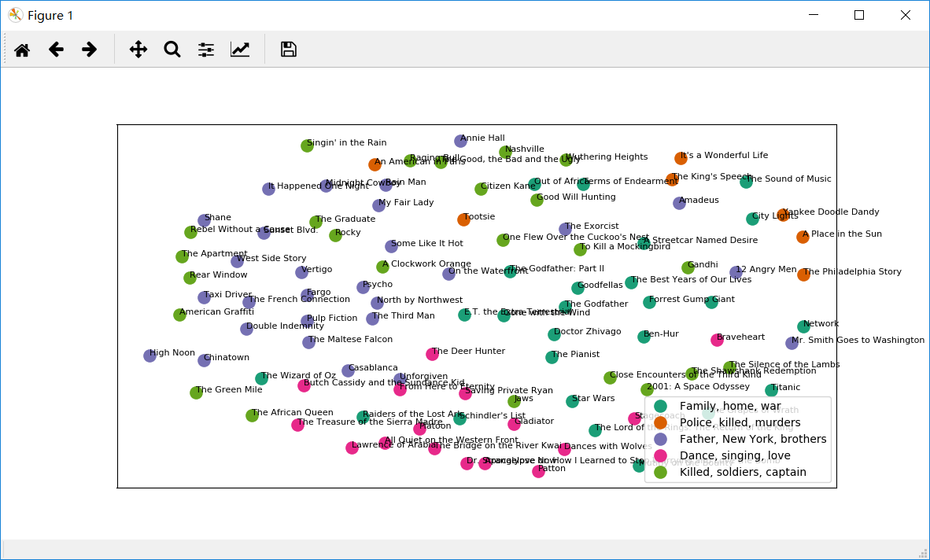Click the 'Casablanca' data point

(348, 371)
